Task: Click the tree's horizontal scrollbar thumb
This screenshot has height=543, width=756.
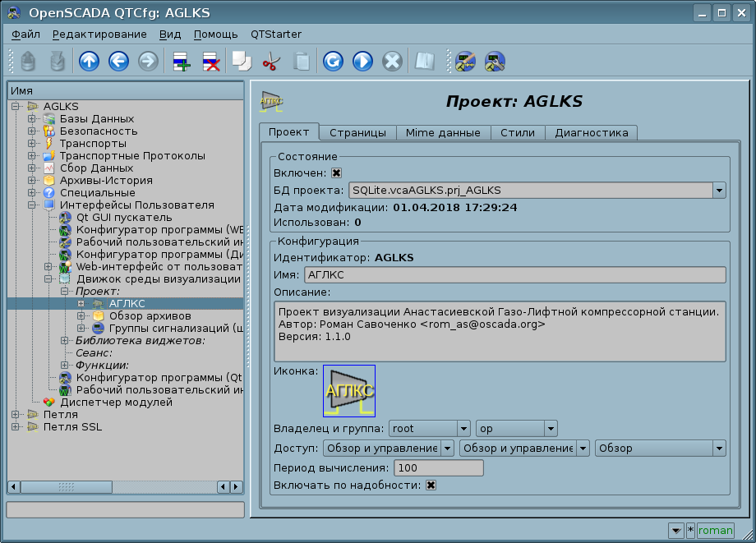Action: click(x=66, y=486)
